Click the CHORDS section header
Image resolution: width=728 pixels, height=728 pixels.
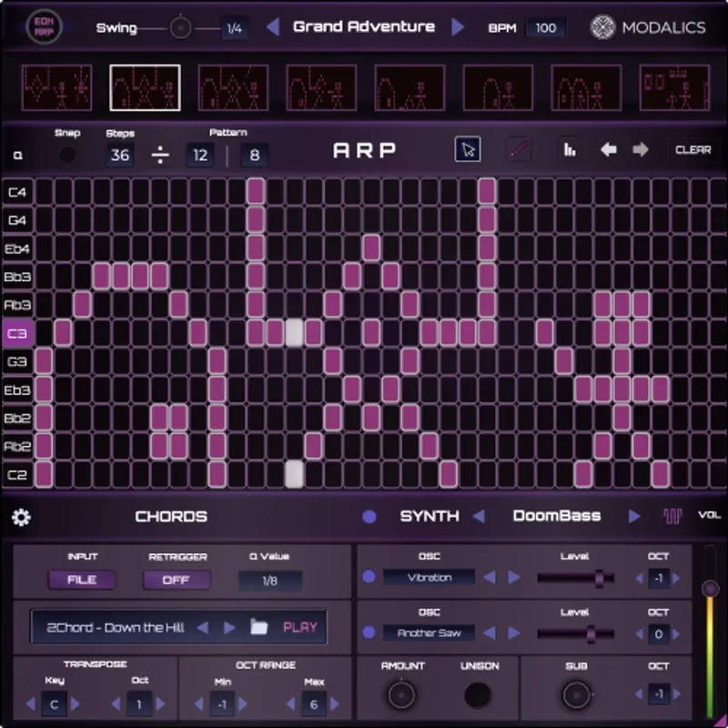(x=171, y=516)
